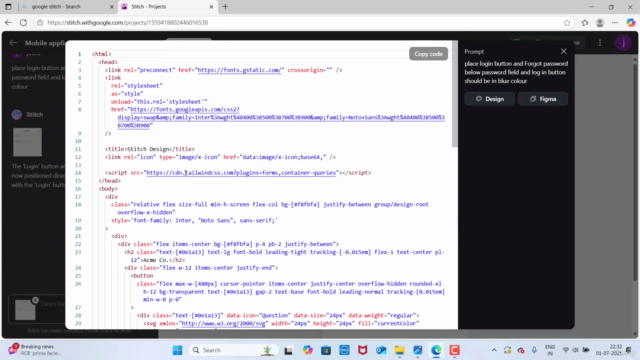This screenshot has height=360, width=640.
Task: Close the google stitch Search tab
Action: coord(111,7)
